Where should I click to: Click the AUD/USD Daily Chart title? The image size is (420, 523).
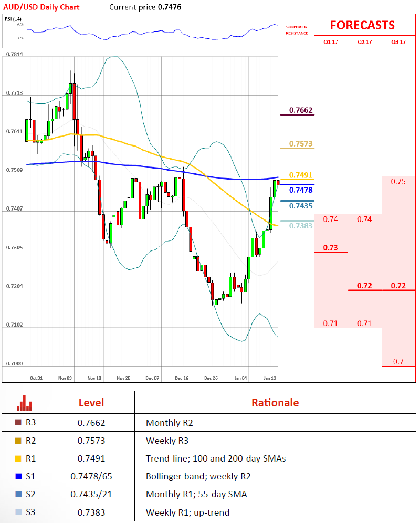tap(41, 7)
